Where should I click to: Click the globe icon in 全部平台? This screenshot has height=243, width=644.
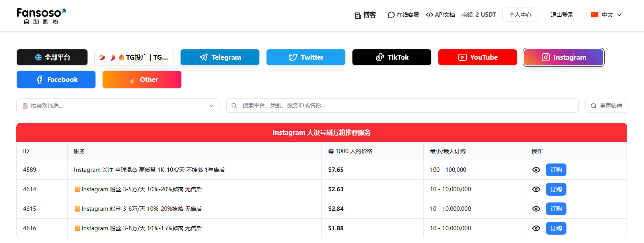coord(38,57)
